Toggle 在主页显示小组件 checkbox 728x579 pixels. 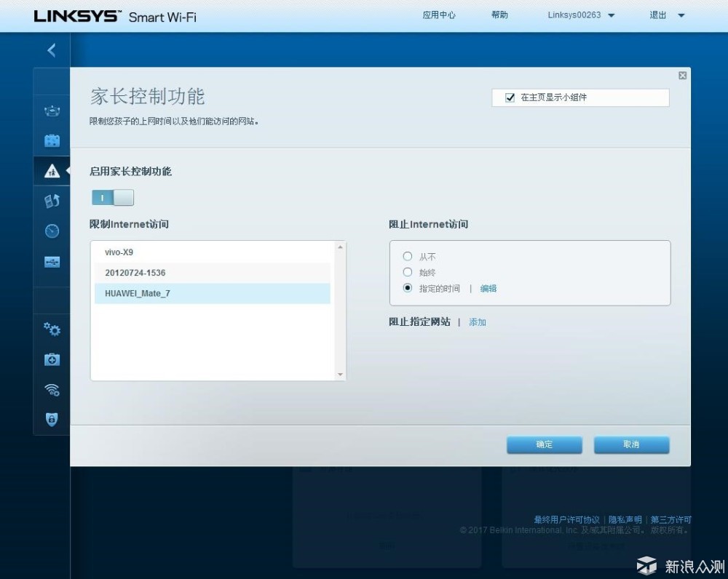click(510, 97)
